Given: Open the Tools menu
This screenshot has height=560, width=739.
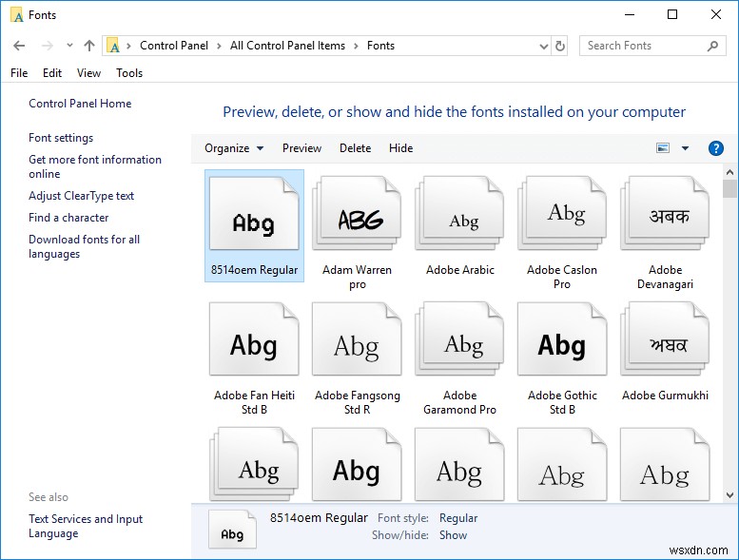Looking at the screenshot, I should coord(129,73).
